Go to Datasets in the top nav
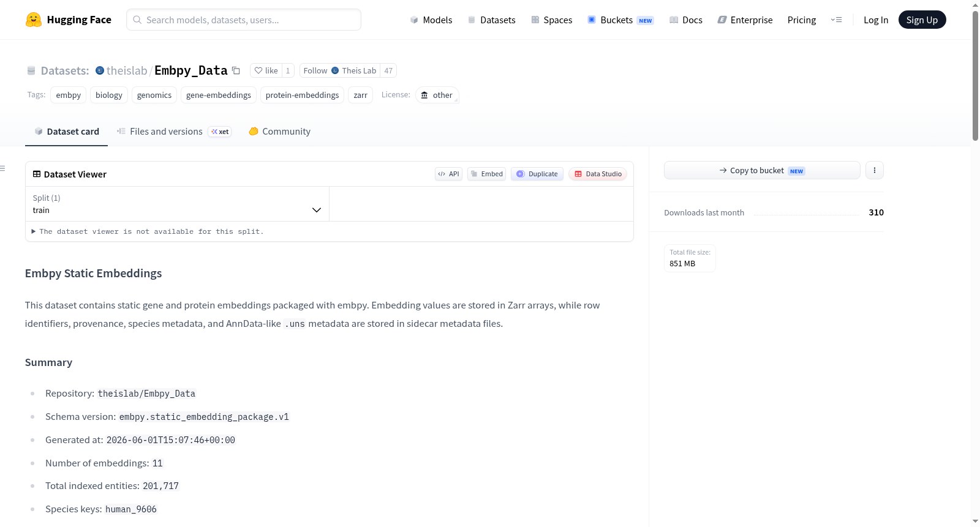This screenshot has height=527, width=980. tap(491, 20)
